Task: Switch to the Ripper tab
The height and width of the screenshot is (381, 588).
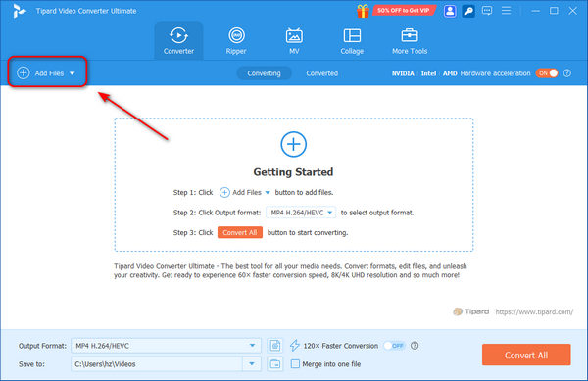Action: click(x=236, y=40)
